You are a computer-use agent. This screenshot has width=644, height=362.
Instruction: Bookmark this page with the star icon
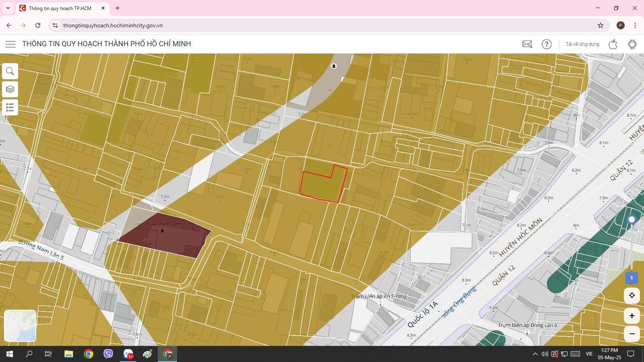(600, 25)
